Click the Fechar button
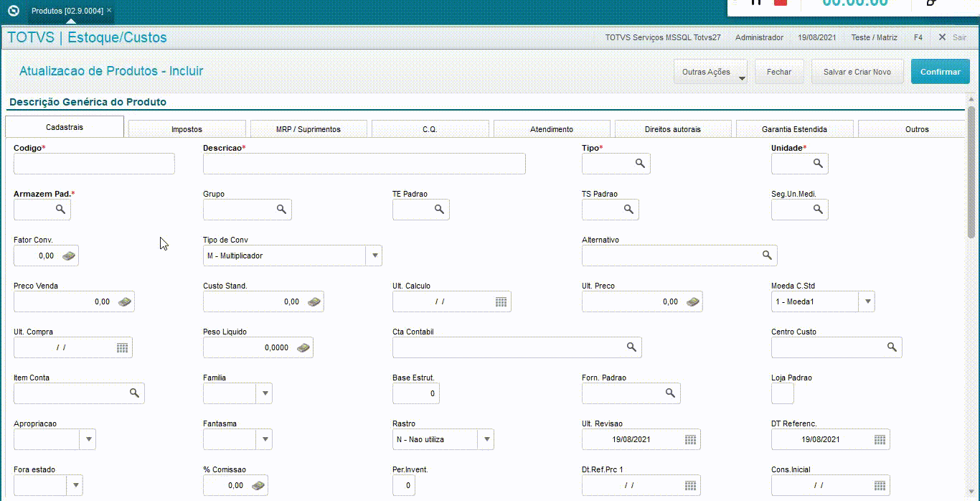The width and height of the screenshot is (980, 501). click(x=779, y=72)
